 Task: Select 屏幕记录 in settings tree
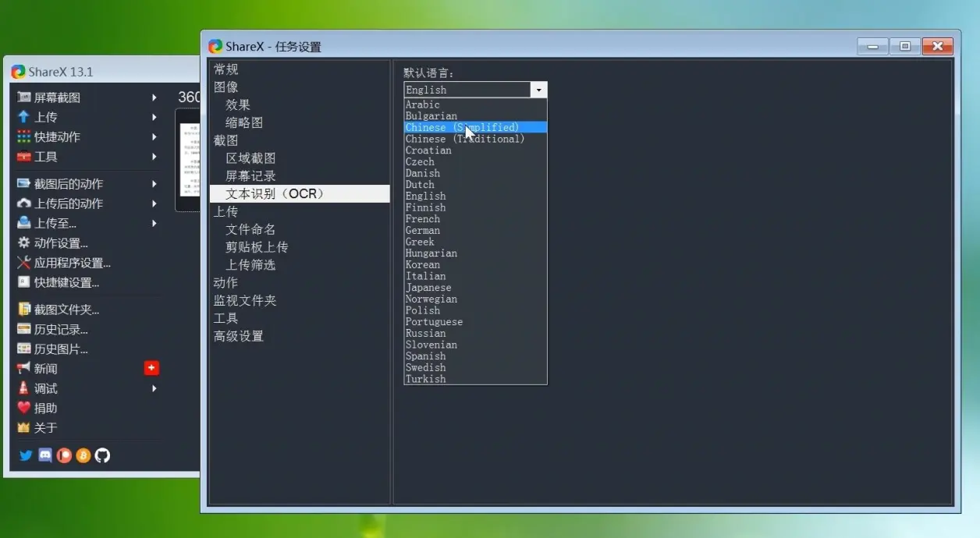tap(250, 176)
